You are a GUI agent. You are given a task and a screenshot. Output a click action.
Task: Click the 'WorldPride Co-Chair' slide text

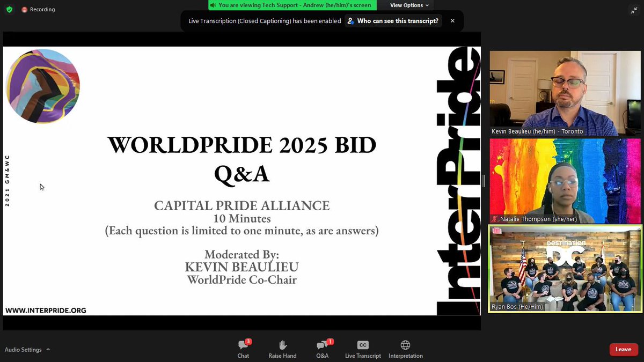[x=242, y=279]
